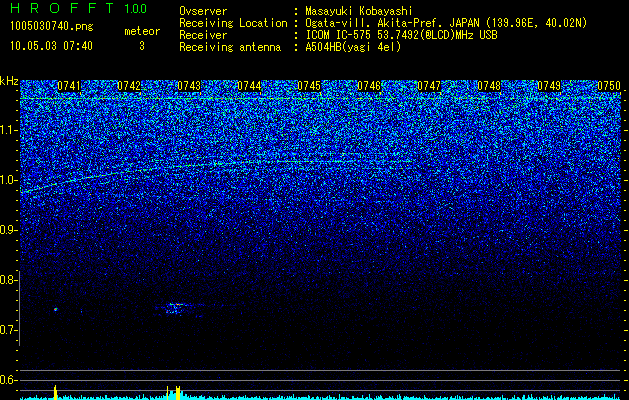Click the 0749 time marker
Viewport: 629px width, 400px height.
[549, 86]
